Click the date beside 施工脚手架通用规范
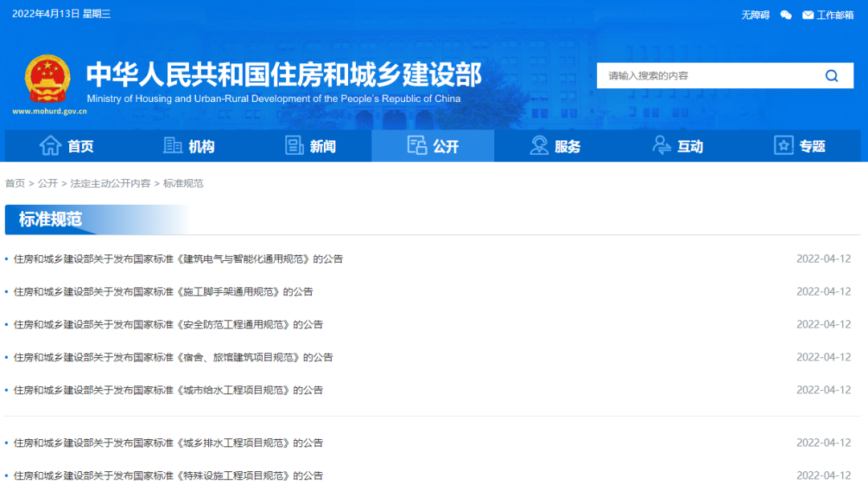The height and width of the screenshot is (497, 868). pyautogui.click(x=823, y=291)
